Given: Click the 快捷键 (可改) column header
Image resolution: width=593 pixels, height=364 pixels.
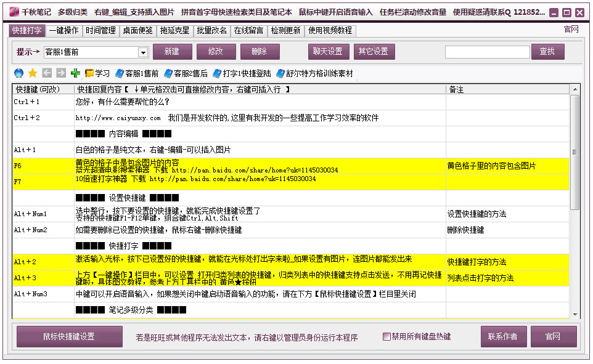Looking at the screenshot, I should click(x=44, y=89).
